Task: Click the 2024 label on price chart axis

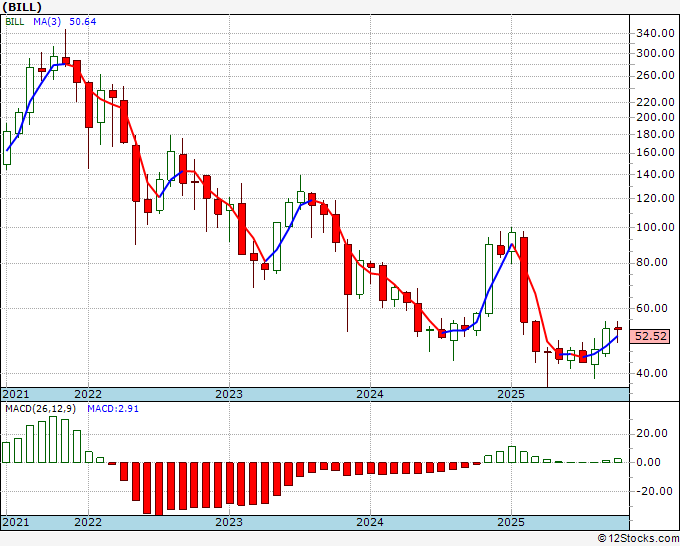Action: (370, 394)
